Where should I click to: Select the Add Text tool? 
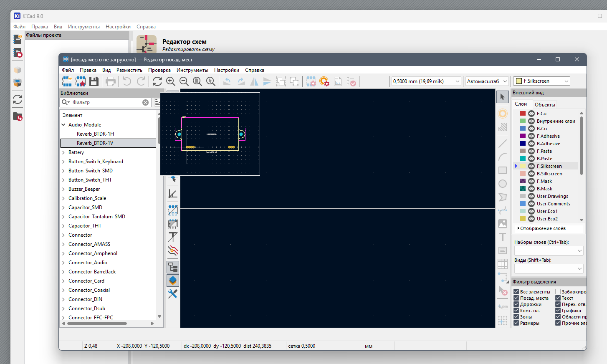coord(503,237)
